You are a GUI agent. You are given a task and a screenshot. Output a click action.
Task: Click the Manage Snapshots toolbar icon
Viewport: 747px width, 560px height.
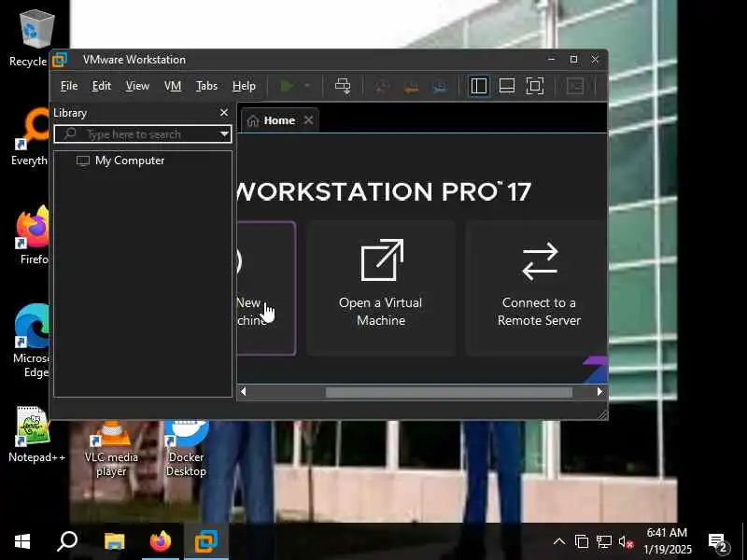(440, 86)
